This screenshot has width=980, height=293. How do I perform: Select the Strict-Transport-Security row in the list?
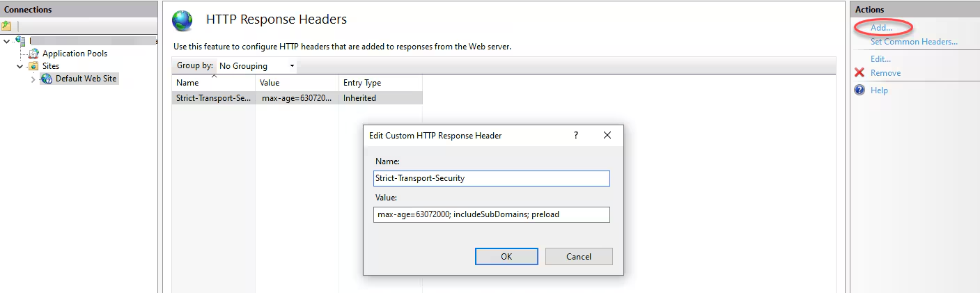(x=213, y=98)
